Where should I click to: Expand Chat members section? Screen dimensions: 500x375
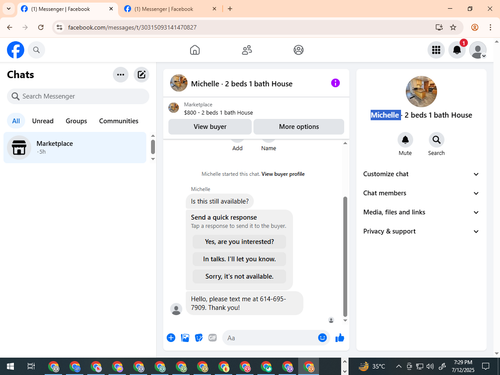[x=421, y=193]
